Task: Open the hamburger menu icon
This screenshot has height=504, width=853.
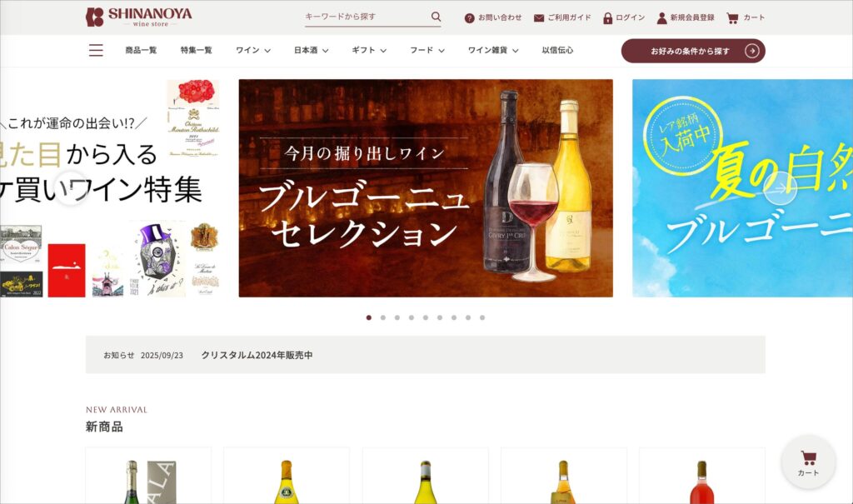Action: coord(96,50)
